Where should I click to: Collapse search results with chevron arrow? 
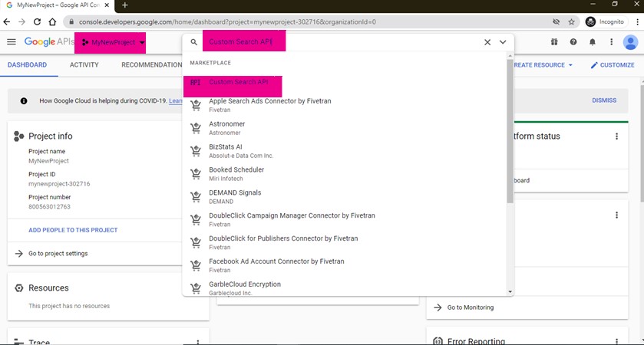pyautogui.click(x=503, y=42)
